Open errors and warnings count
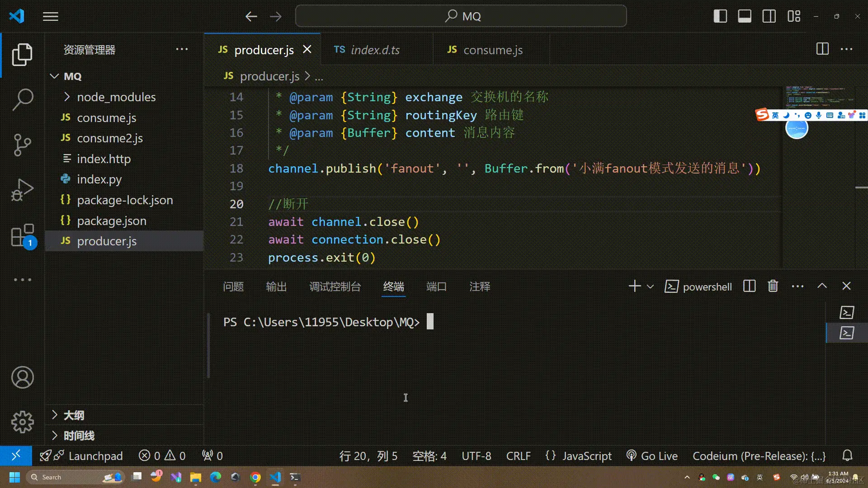 162,456
